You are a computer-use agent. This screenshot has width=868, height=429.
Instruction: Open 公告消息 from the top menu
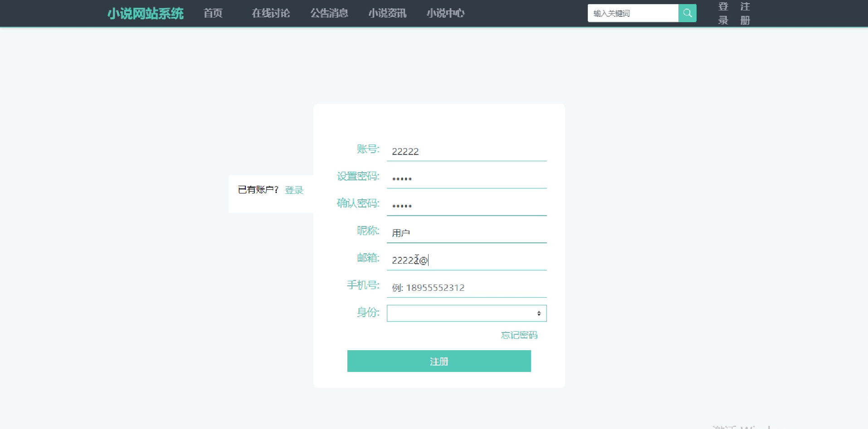(329, 13)
